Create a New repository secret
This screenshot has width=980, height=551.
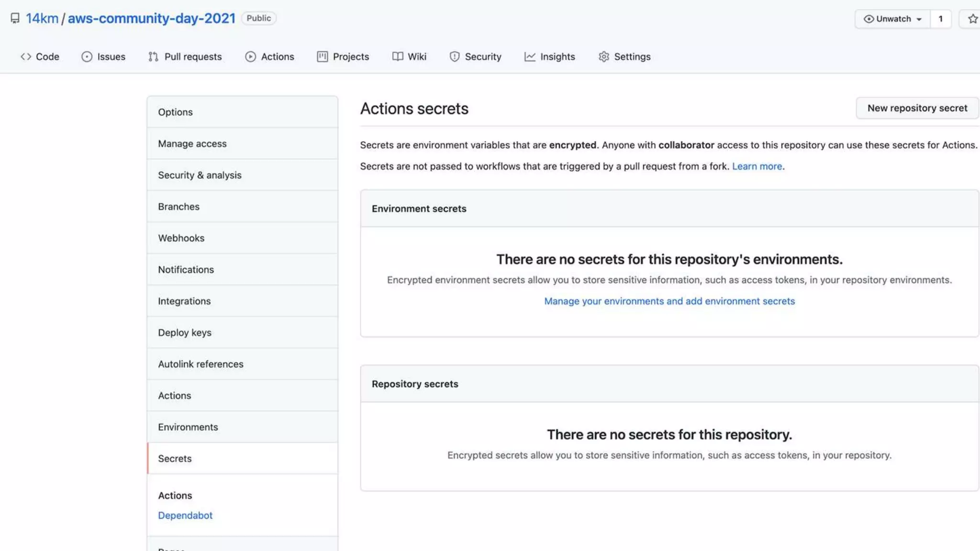(917, 108)
